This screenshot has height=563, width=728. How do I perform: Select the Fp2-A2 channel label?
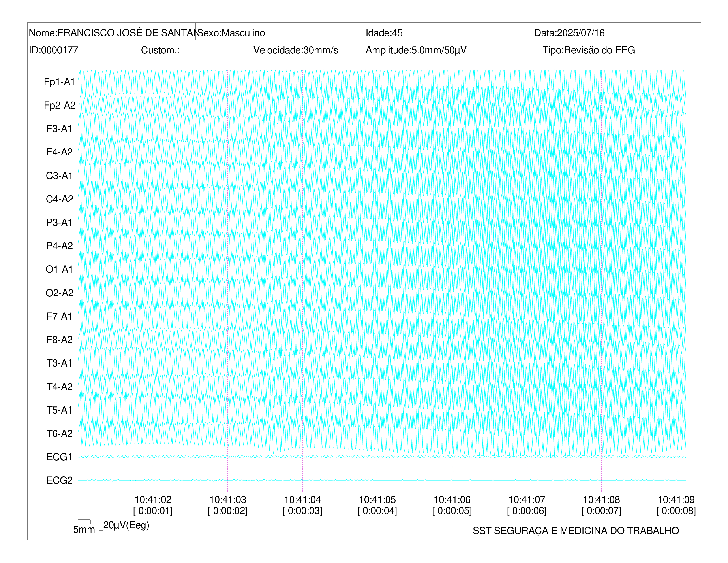pos(60,105)
